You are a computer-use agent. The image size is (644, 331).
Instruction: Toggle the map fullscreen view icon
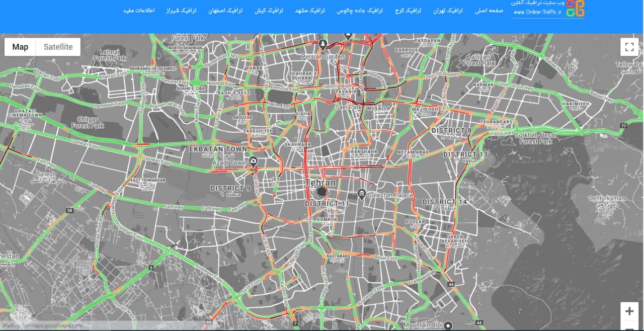pyautogui.click(x=629, y=47)
